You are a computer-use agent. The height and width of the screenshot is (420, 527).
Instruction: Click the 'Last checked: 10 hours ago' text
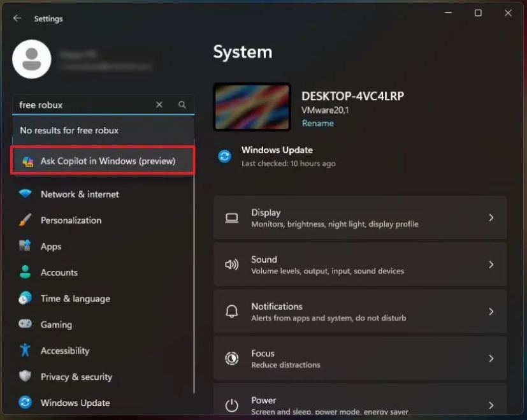(x=289, y=164)
